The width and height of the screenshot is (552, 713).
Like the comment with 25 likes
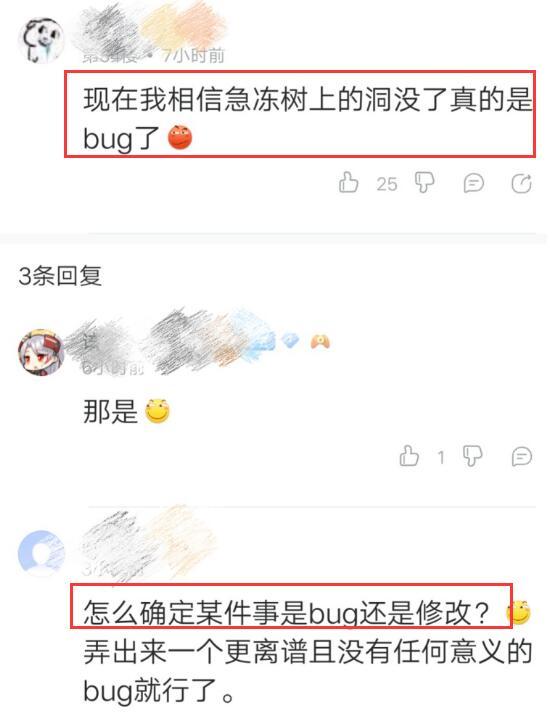pyautogui.click(x=348, y=182)
